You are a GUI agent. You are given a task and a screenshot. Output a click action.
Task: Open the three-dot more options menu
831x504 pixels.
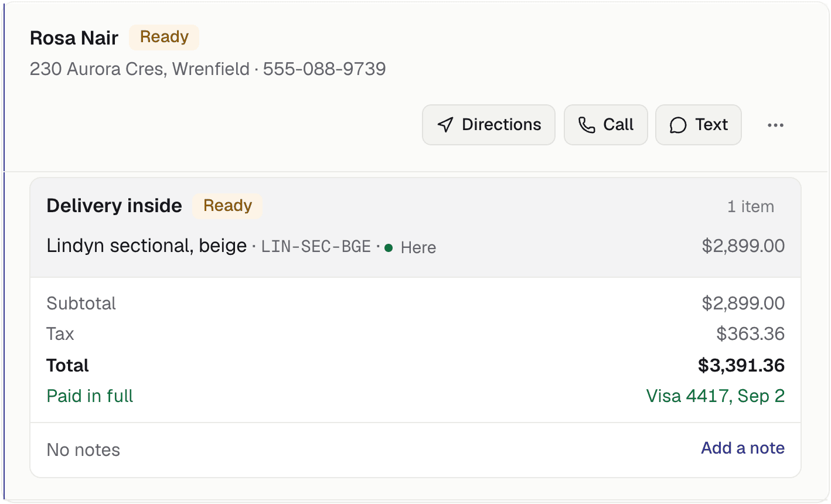point(775,125)
